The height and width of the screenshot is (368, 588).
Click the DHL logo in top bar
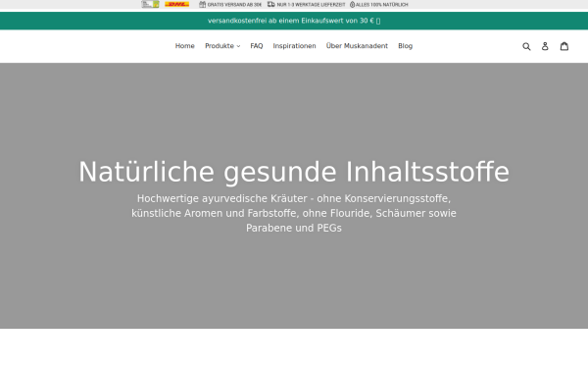coord(176,5)
